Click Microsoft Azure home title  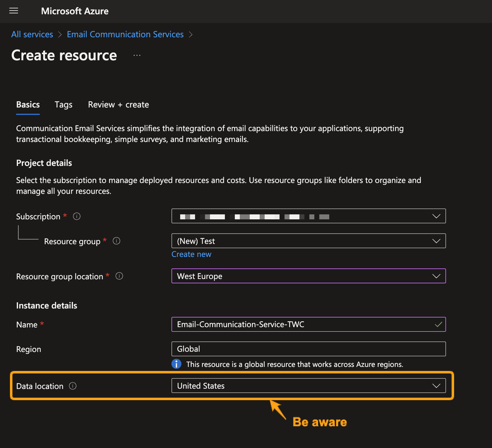click(75, 11)
